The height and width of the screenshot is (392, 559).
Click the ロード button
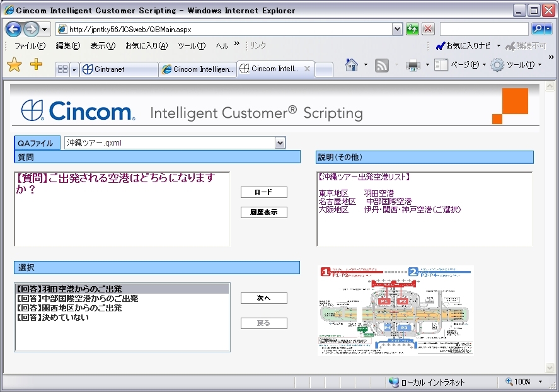[x=264, y=192]
